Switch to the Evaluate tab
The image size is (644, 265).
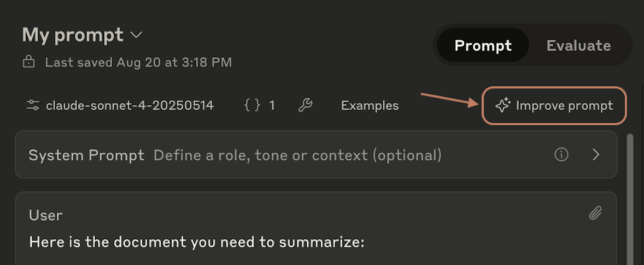click(578, 46)
